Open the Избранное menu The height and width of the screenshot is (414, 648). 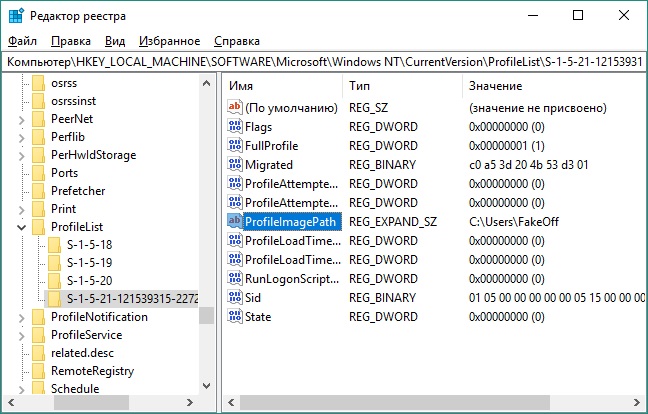click(170, 41)
